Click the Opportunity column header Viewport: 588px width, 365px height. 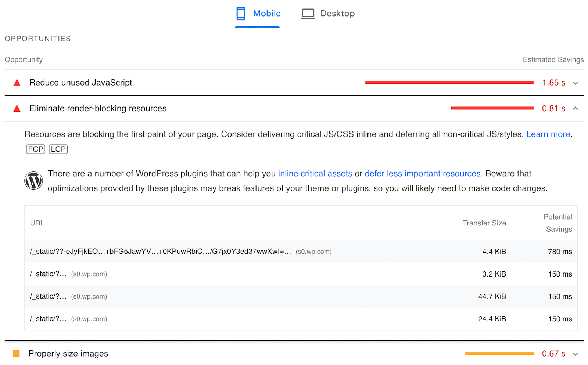(24, 59)
